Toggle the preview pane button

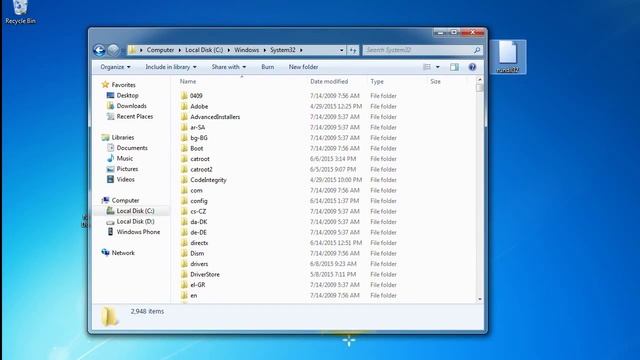click(x=454, y=67)
